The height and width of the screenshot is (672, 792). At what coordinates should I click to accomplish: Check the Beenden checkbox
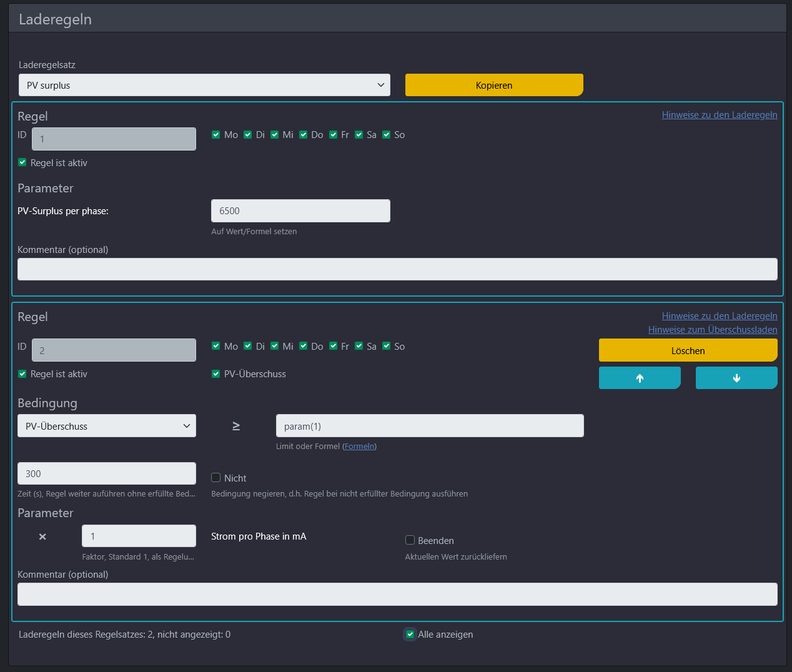point(410,540)
